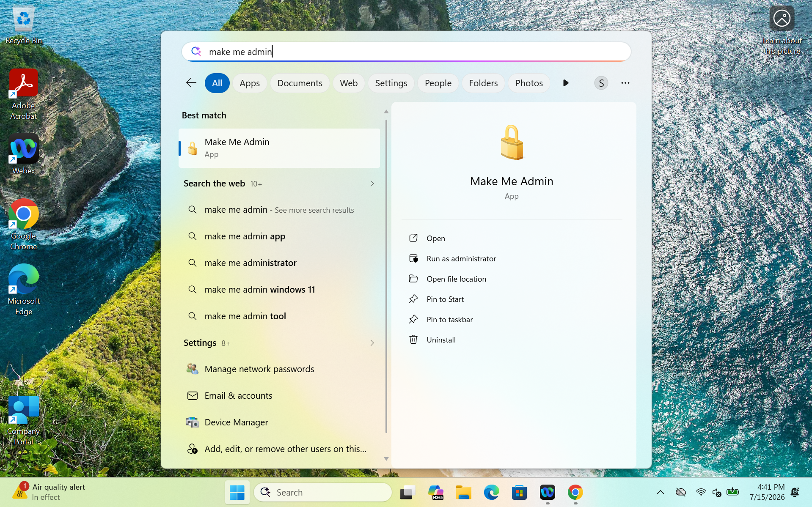Screen dimensions: 812x507
Task: Open Google Chrome desktop shortcut
Action: [23, 225]
